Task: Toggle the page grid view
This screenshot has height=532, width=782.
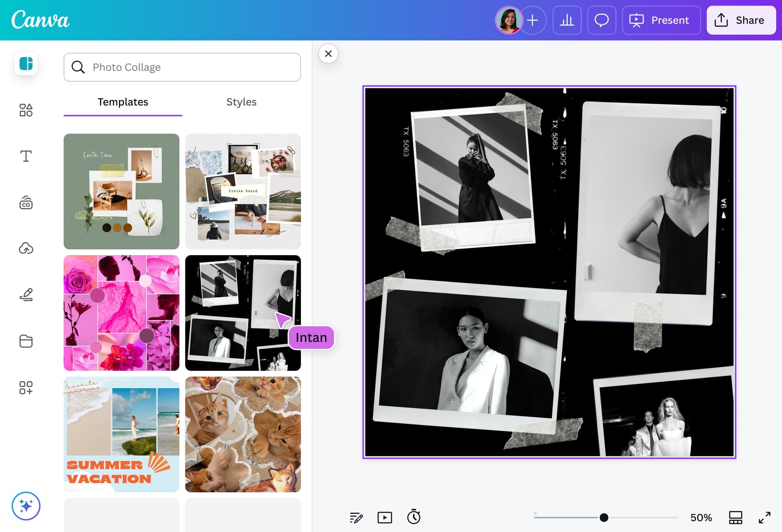Action: point(736,517)
